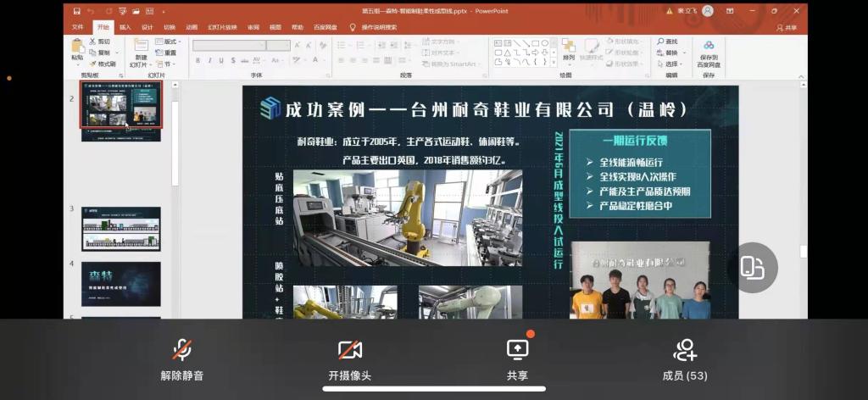Image resolution: width=868 pixels, height=400 pixels.
Task: Select the oval shape in shapes gallery
Action: 545,42
